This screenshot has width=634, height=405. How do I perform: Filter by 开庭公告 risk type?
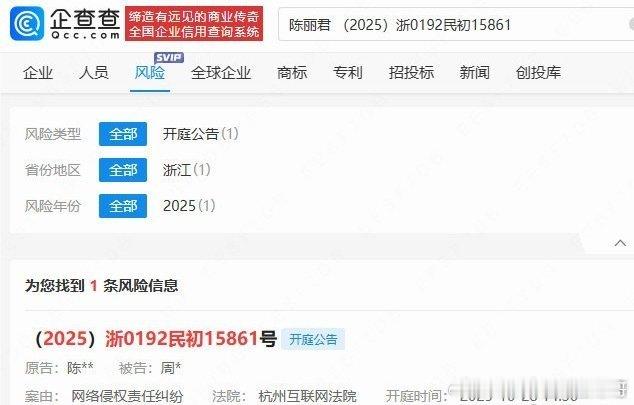[x=201, y=134]
